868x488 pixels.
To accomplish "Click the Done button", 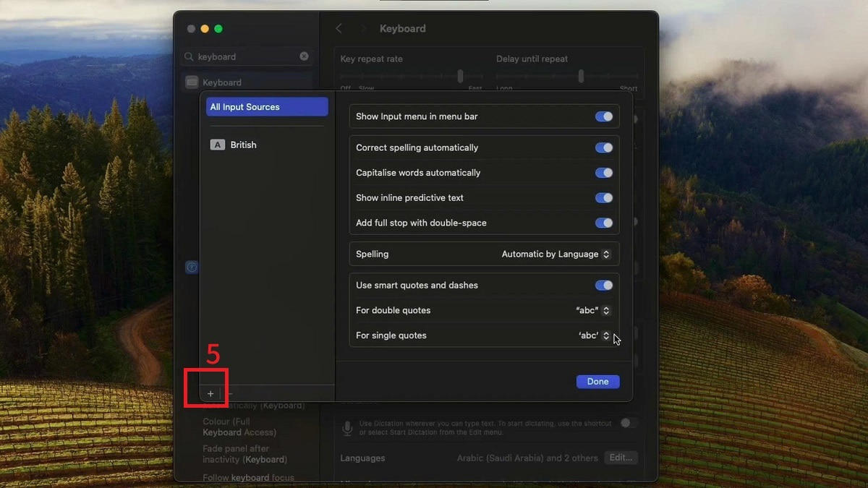I will tap(597, 381).
